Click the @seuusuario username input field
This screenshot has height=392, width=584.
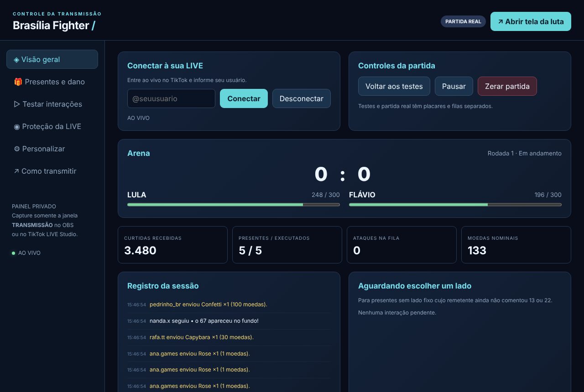171,98
